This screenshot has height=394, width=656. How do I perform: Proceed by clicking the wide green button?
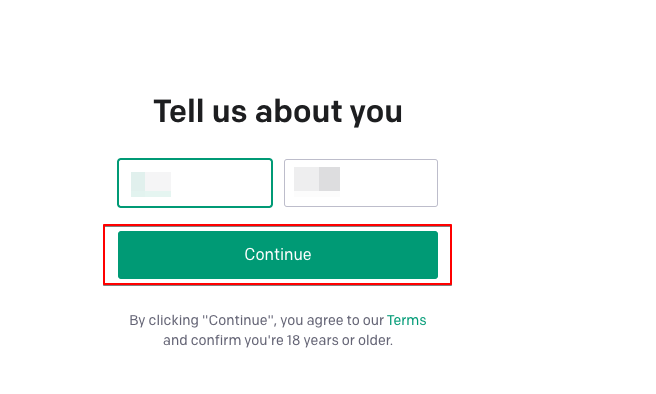click(278, 255)
